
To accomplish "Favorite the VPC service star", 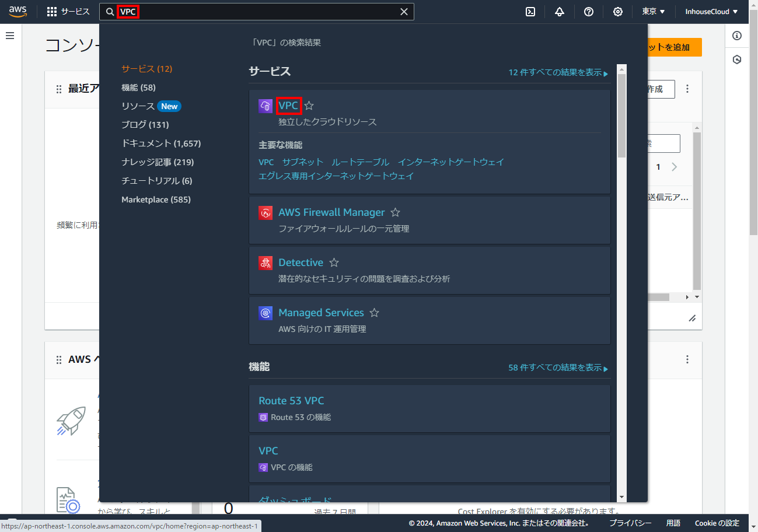I will click(309, 106).
